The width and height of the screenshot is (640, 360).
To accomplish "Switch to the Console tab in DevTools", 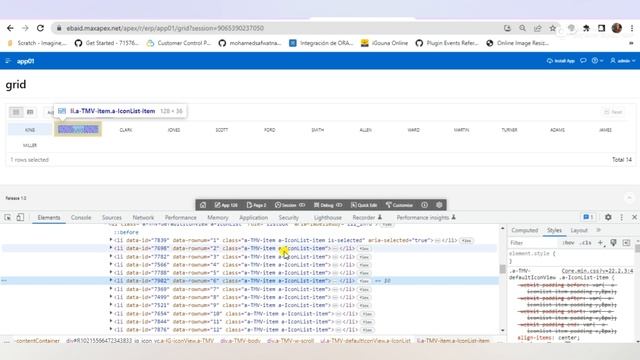I will 81,218.
